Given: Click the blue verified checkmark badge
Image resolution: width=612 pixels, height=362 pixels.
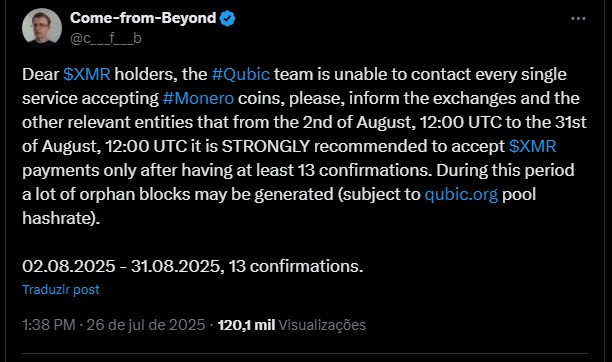Looking at the screenshot, I should click(228, 18).
